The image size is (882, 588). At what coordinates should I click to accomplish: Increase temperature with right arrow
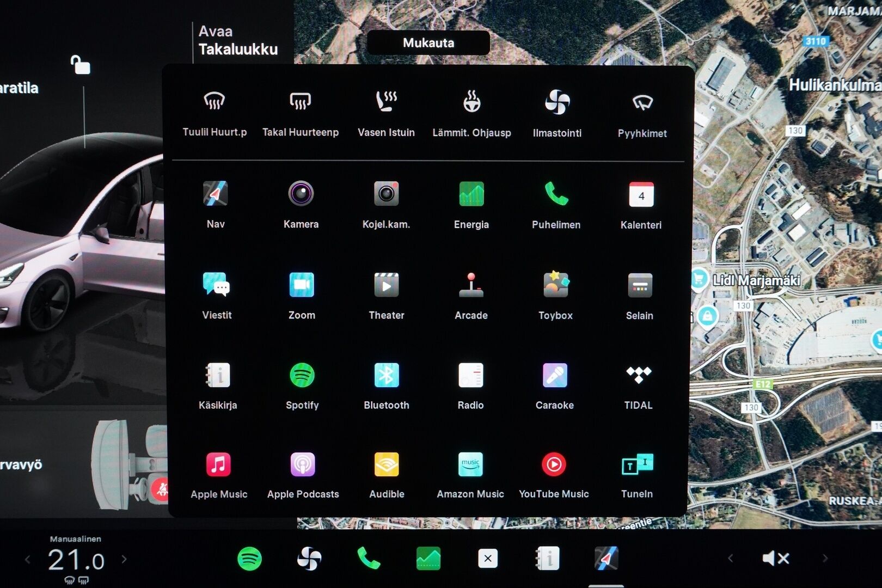point(124,559)
